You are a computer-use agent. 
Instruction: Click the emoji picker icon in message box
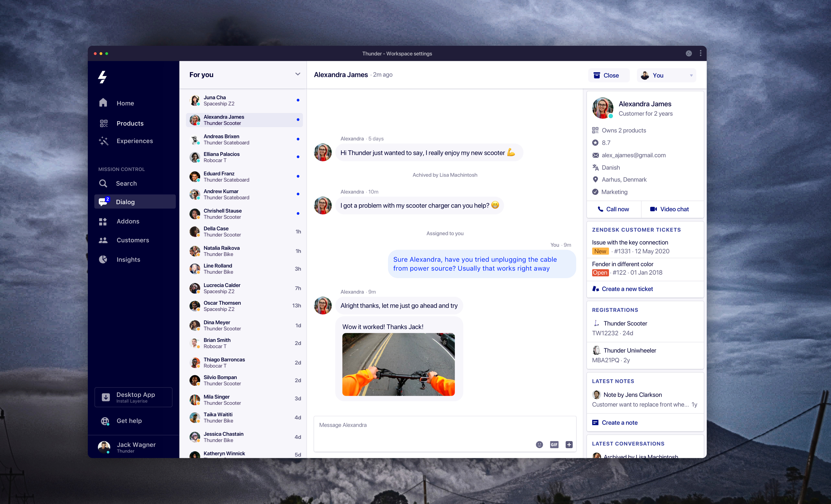(539, 444)
